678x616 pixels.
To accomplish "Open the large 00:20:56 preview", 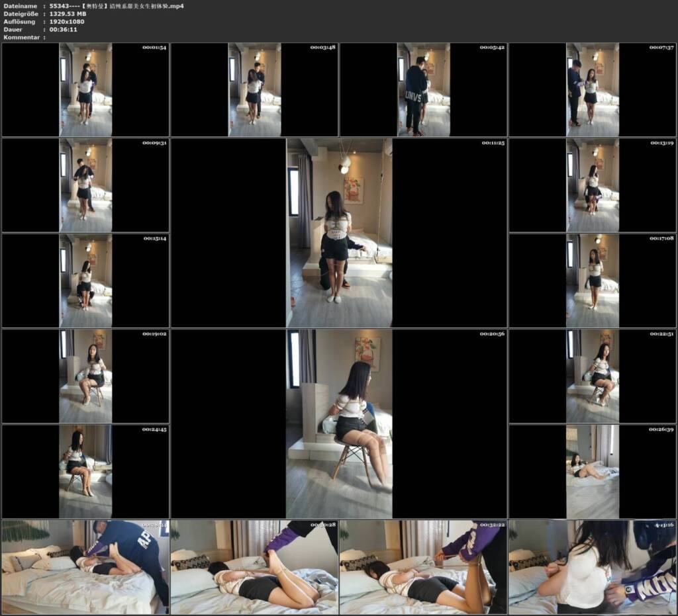I will click(339, 423).
